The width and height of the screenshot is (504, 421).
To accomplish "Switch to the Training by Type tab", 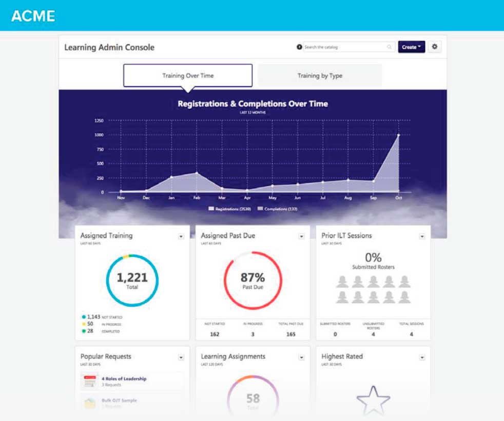I will [320, 76].
